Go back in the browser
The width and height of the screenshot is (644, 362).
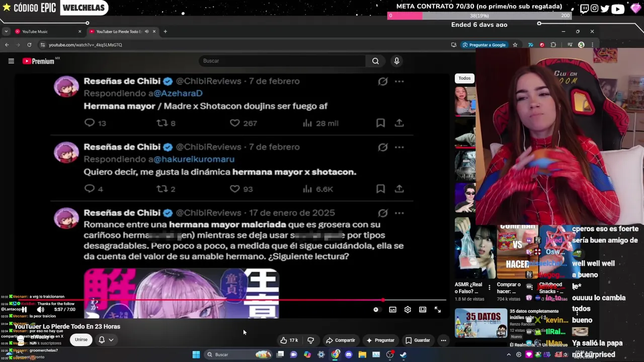click(x=7, y=45)
